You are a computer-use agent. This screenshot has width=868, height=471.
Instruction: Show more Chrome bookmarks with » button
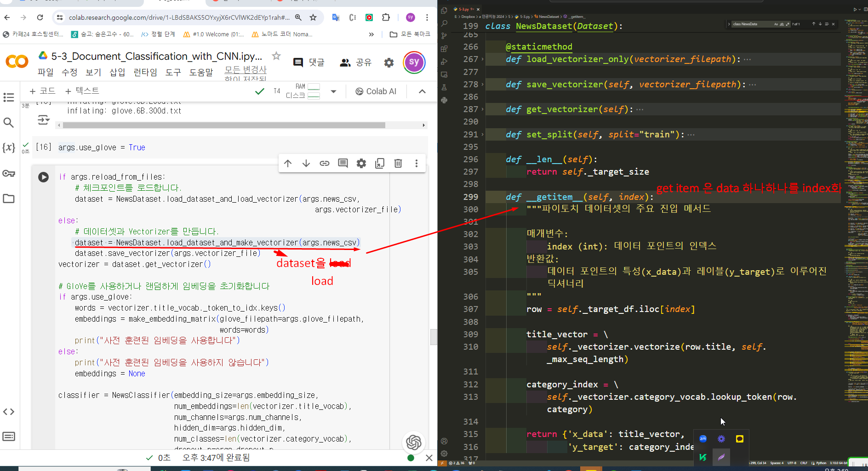pos(371,34)
